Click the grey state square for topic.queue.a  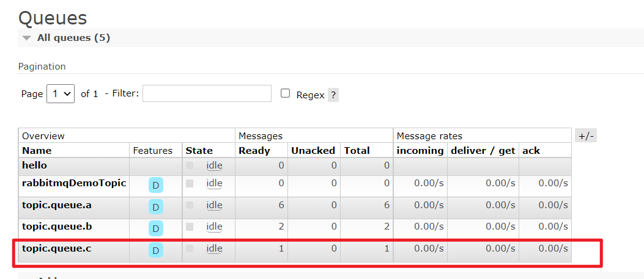[190, 205]
